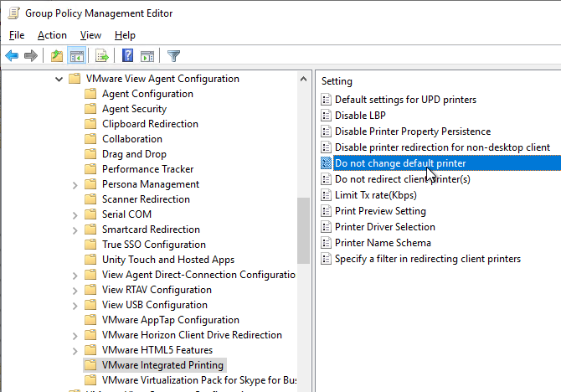The height and width of the screenshot is (392, 561).
Task: Open the Action menu
Action: pos(52,35)
